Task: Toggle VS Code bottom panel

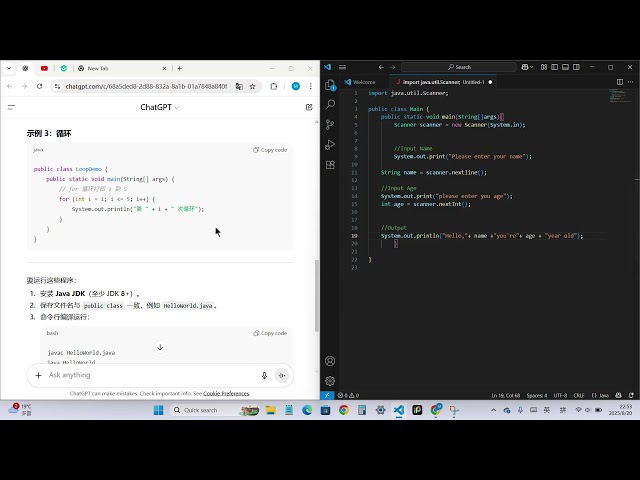Action: (x=566, y=67)
